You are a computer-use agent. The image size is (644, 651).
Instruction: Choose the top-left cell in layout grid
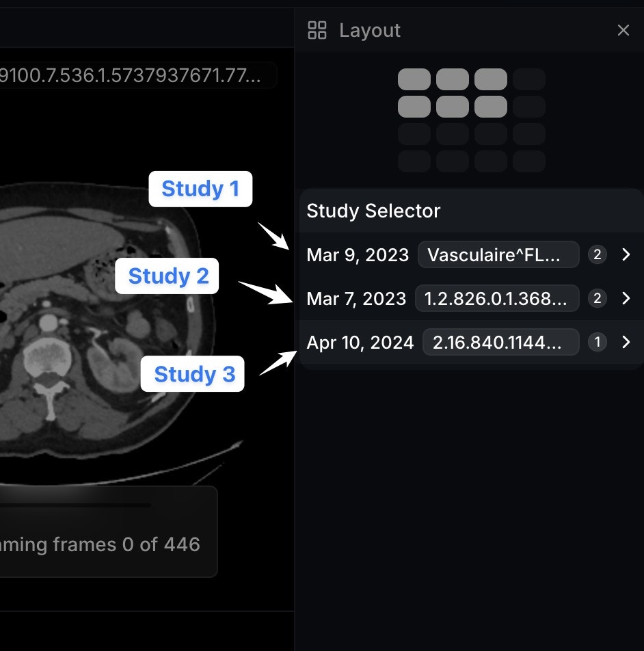click(414, 79)
